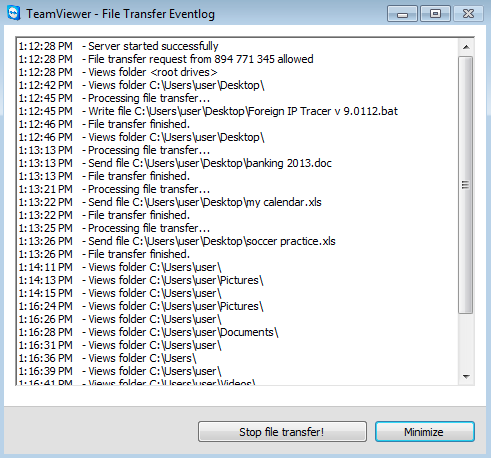
Task: Close the File Transfer Eventlog window
Action: [x=468, y=14]
